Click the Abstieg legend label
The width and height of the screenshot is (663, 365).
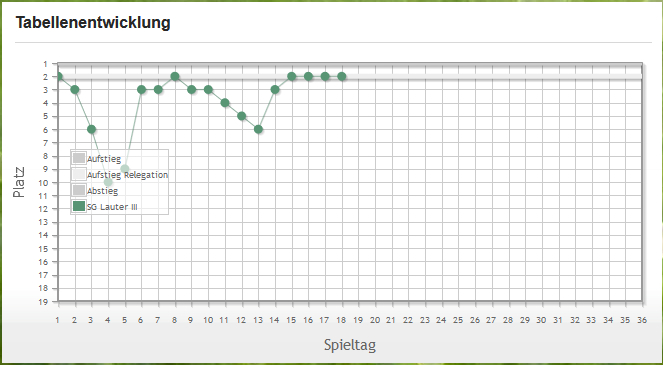point(102,191)
